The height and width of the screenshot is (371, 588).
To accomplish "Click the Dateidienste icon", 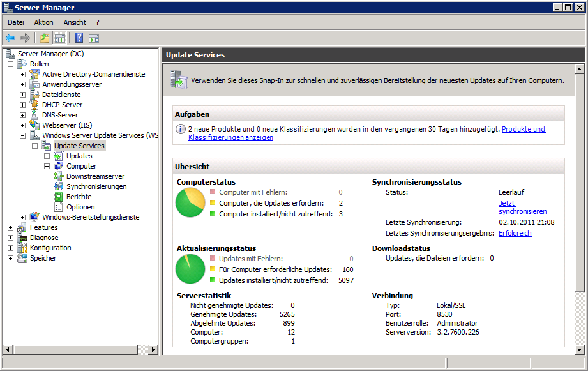I will click(x=34, y=94).
